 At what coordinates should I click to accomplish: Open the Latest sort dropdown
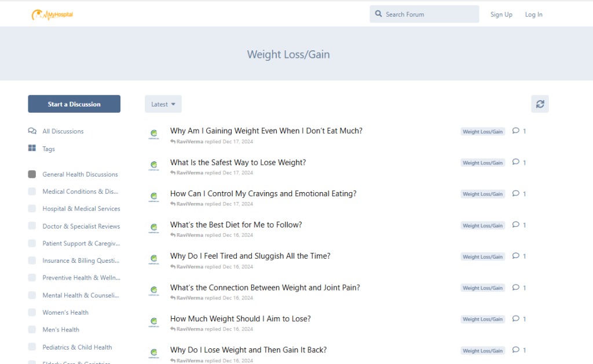point(163,104)
